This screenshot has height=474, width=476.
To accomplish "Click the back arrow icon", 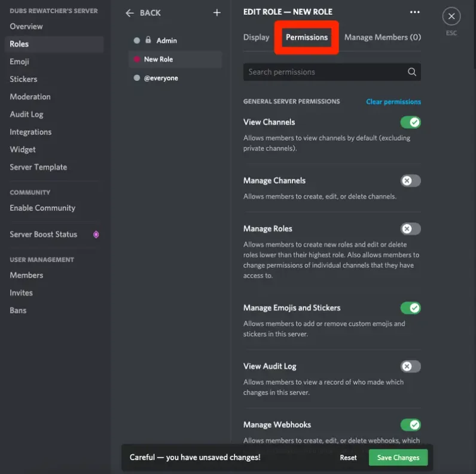I will [130, 13].
